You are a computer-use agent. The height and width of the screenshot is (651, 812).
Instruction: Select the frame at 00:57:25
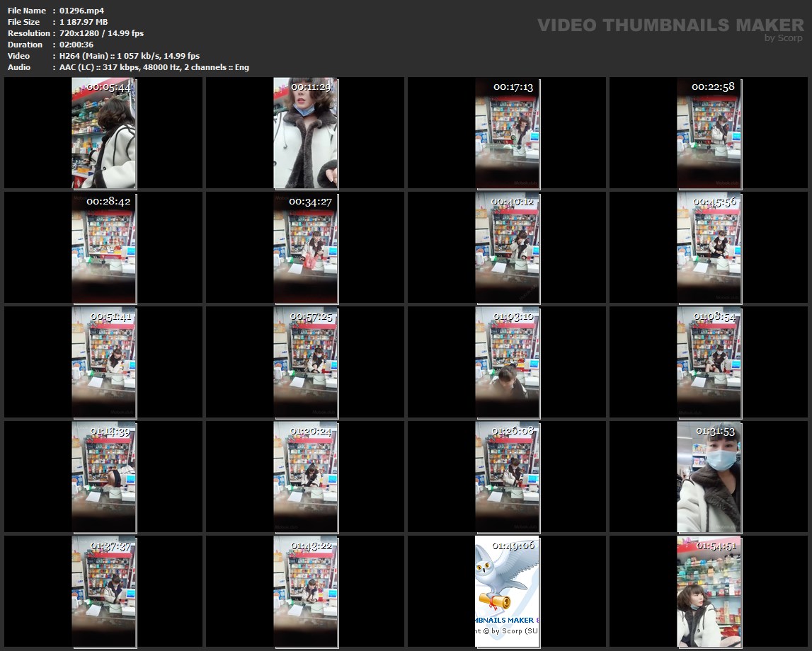(306, 362)
